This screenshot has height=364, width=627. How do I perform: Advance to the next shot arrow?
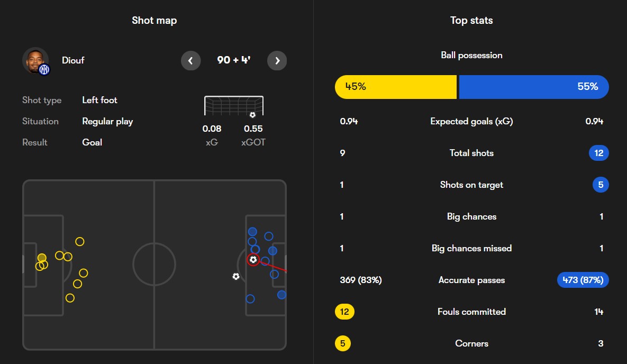pyautogui.click(x=277, y=61)
